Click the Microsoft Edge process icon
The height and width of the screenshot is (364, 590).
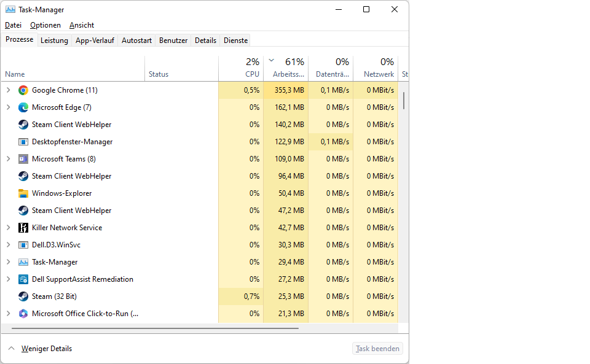[x=23, y=107]
